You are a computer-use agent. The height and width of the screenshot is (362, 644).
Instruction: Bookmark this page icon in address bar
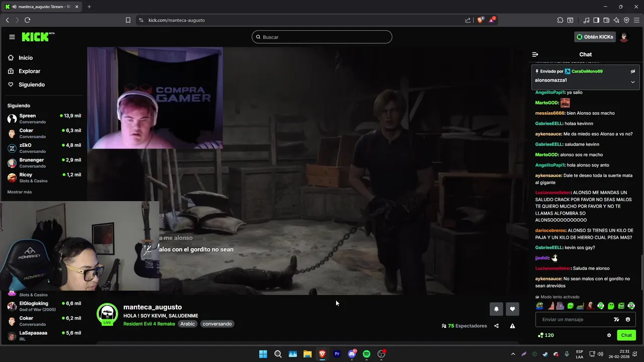128,20
